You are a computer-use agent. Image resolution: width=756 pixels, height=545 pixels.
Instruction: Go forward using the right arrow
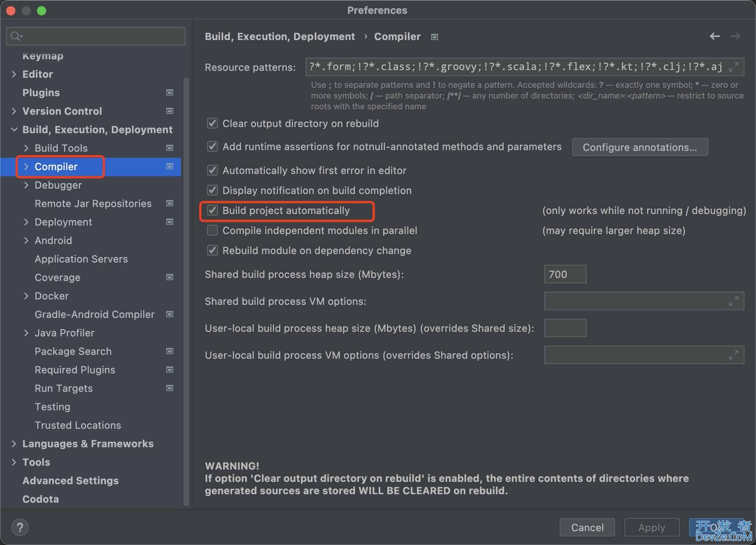736,36
